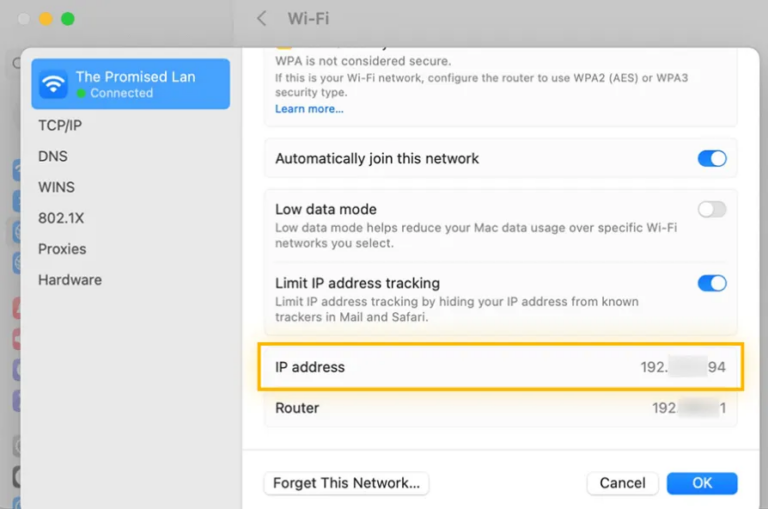768x509 pixels.
Task: Go back using the chevron beside Wi-Fi
Action: [x=262, y=19]
